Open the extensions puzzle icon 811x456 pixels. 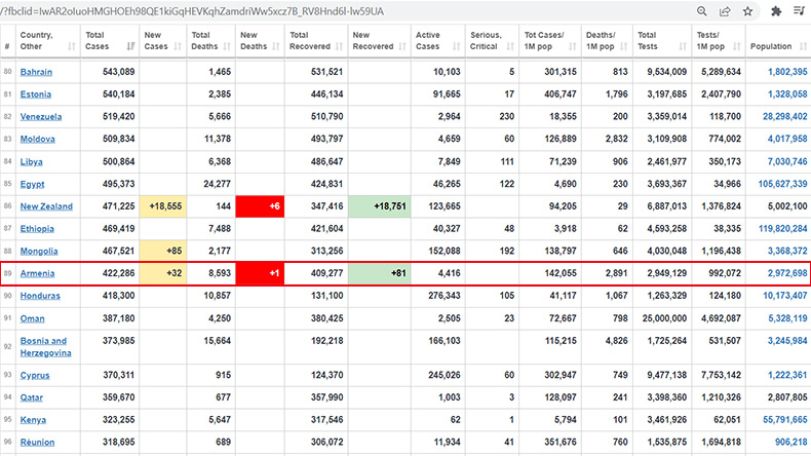[x=776, y=11]
